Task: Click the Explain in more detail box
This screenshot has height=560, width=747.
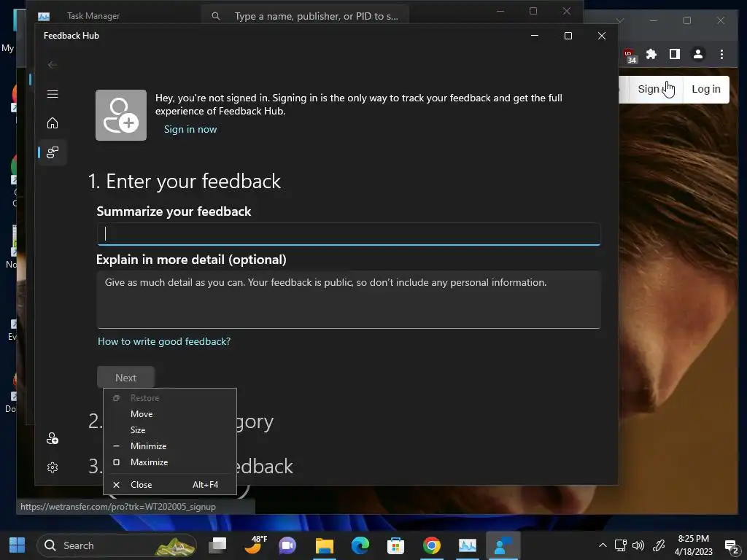Action: pyautogui.click(x=349, y=300)
